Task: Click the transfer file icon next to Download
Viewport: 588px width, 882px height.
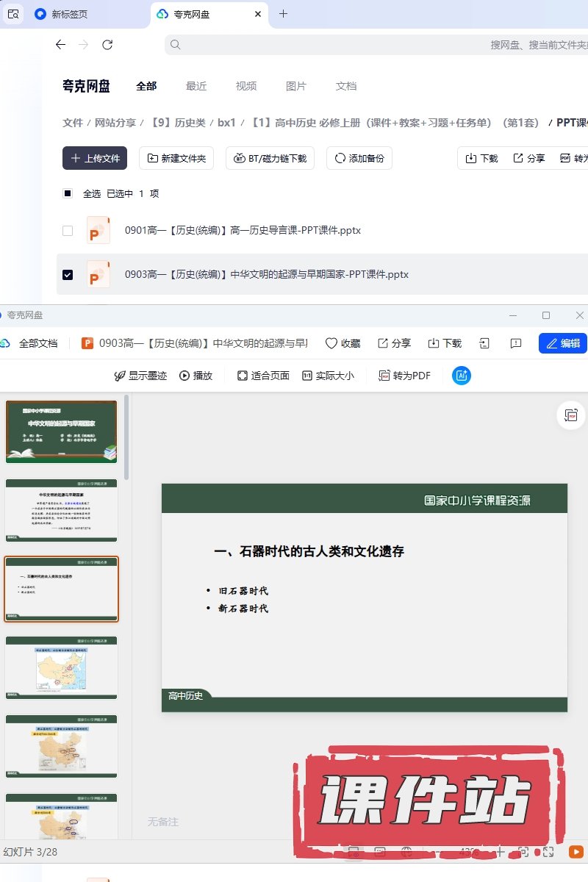Action: tap(484, 343)
